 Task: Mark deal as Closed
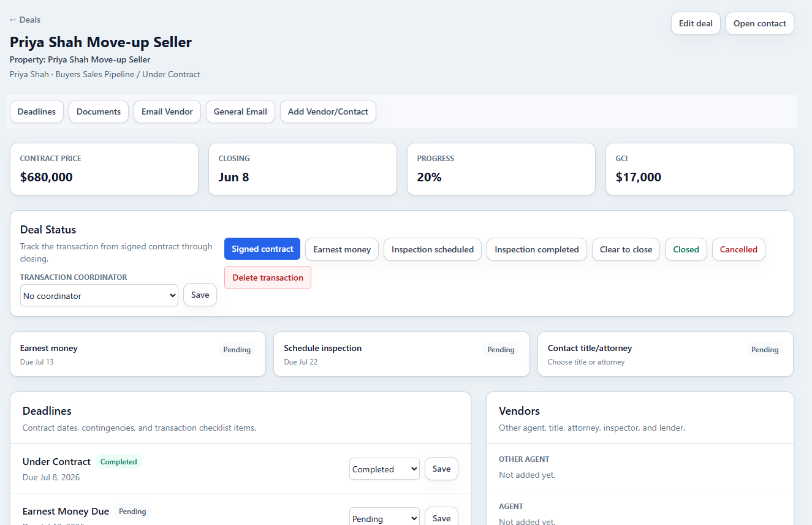[686, 249]
